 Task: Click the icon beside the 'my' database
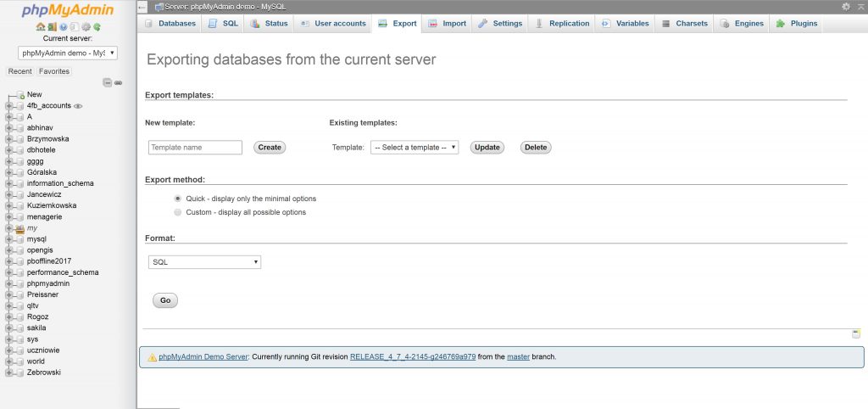(20, 228)
